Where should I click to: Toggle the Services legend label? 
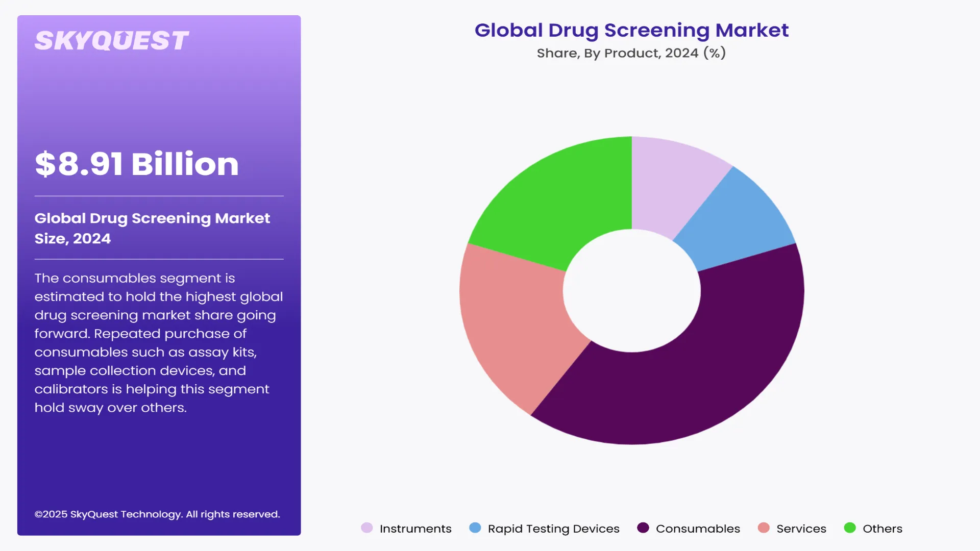point(800,529)
